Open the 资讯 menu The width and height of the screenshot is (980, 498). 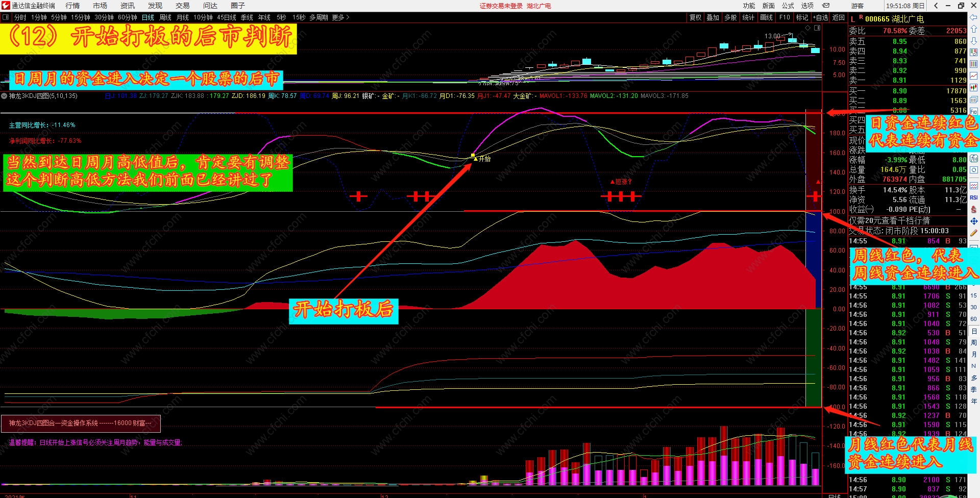[128, 6]
